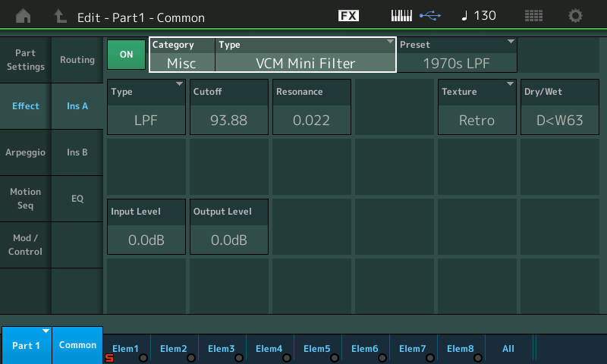The height and width of the screenshot is (364, 607).
Task: Tap the keyboard MIDI icon
Action: (x=402, y=16)
